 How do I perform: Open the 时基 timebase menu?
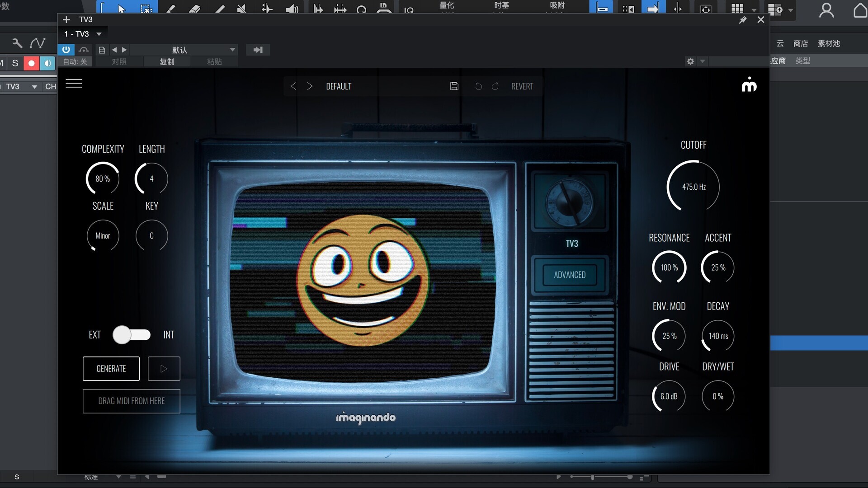[502, 5]
